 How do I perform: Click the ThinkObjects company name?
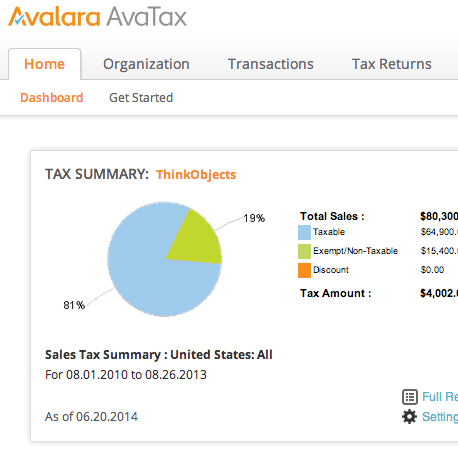[x=196, y=175]
